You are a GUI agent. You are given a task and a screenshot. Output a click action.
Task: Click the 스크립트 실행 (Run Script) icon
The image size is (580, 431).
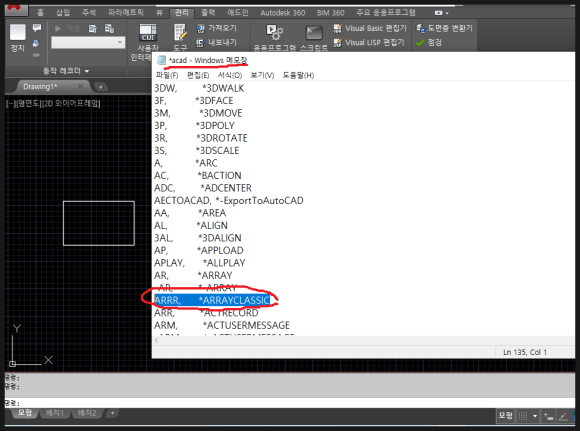(x=314, y=33)
